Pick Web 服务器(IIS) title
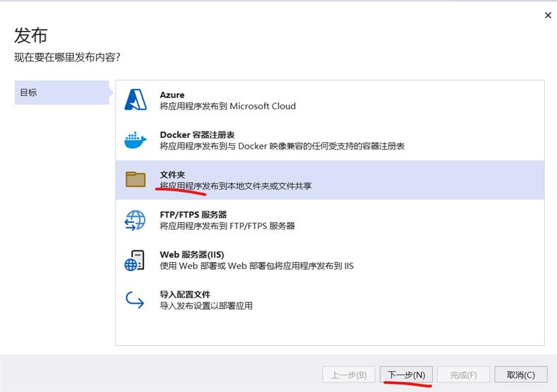Viewport: 557px width, 392px height. coord(192,255)
